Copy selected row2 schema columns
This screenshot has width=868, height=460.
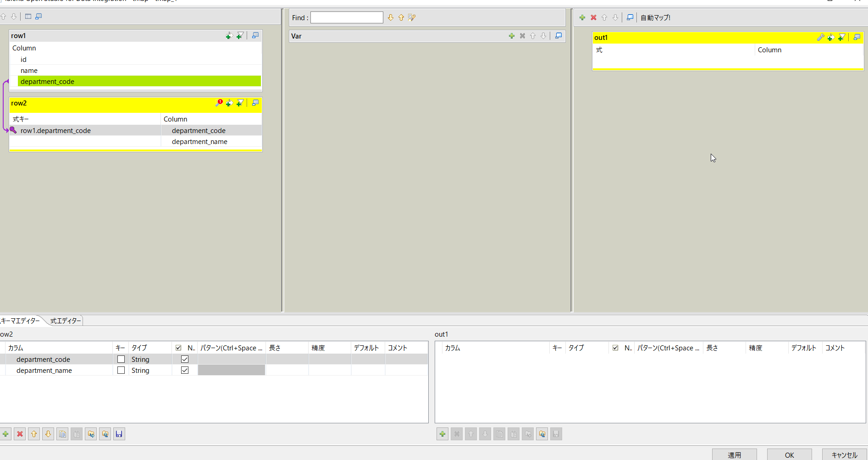click(x=62, y=434)
